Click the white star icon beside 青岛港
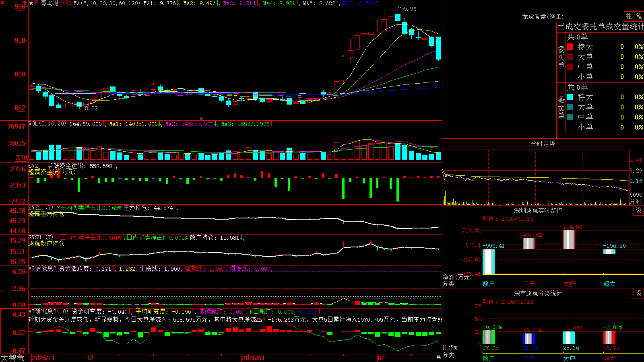This screenshot has height=362, width=644. 31,3
